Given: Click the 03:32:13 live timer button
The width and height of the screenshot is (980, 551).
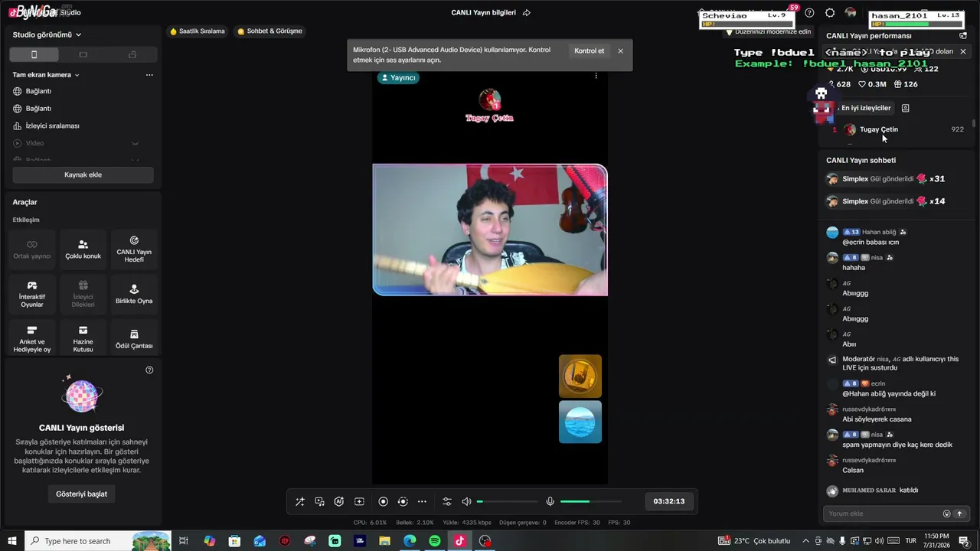Looking at the screenshot, I should [x=669, y=501].
